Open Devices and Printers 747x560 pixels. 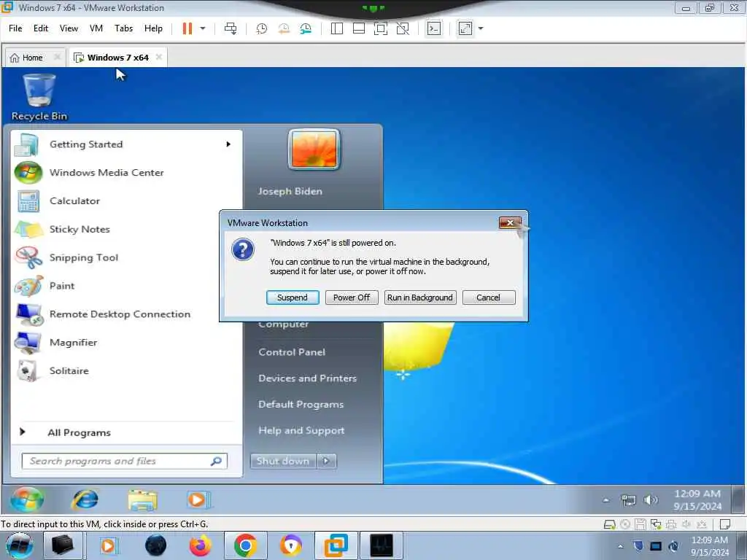(x=307, y=378)
